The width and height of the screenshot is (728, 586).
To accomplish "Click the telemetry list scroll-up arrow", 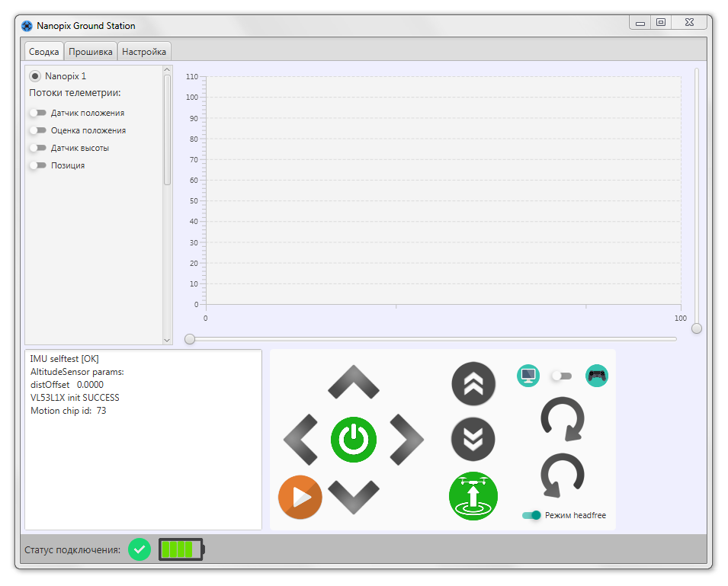I will click(x=167, y=69).
